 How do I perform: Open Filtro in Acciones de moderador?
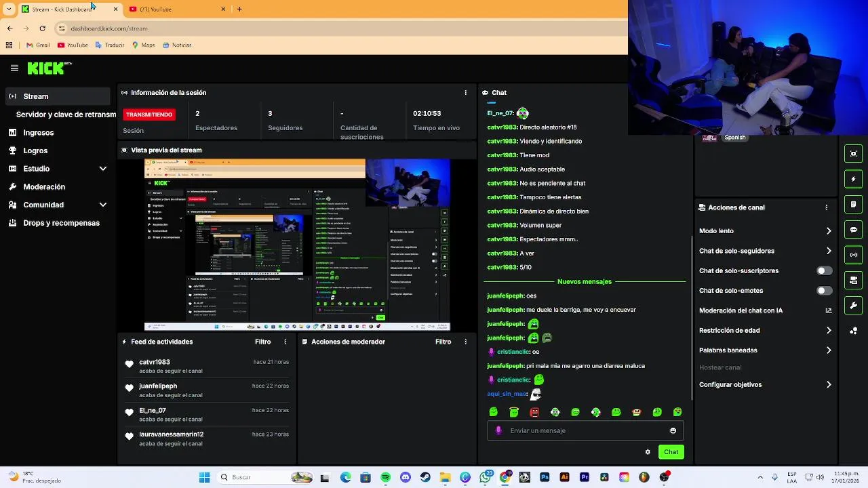click(443, 342)
